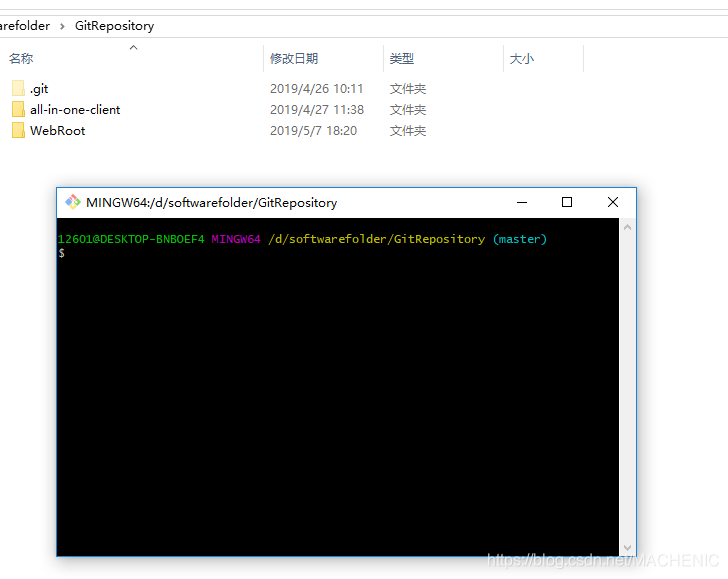Click date 2019/4/26 10:11 of .git
728x579 pixels.
pos(316,89)
